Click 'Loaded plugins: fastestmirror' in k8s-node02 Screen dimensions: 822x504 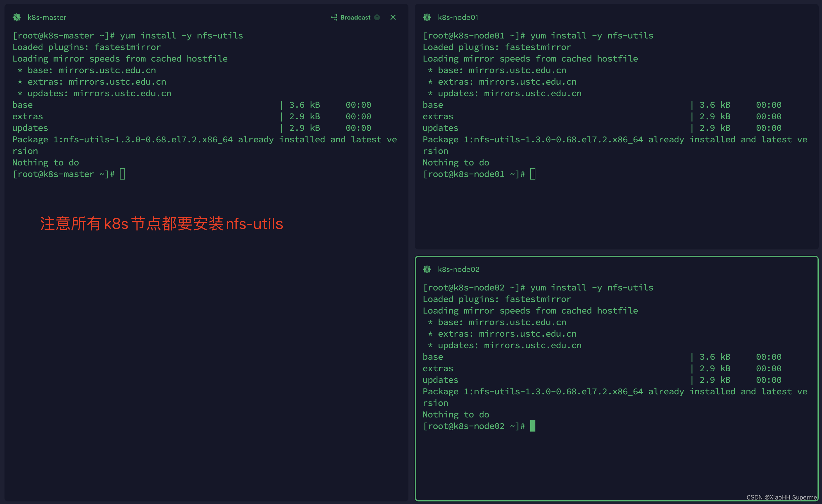[497, 299]
